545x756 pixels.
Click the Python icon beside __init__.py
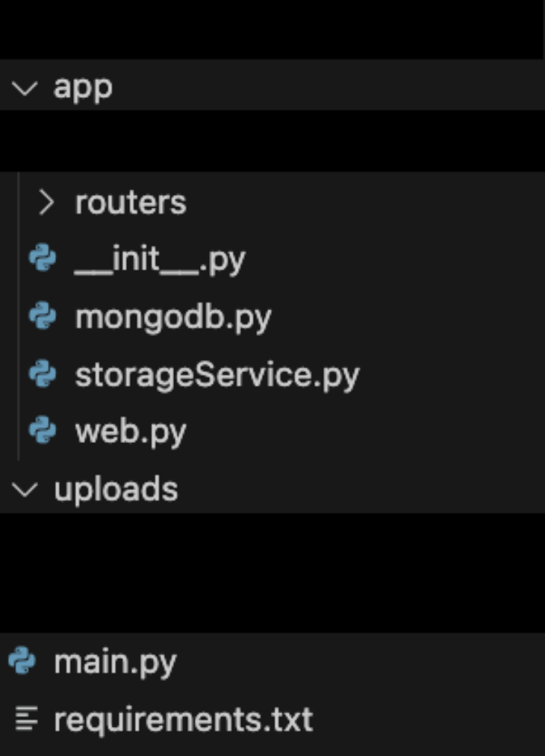pyautogui.click(x=43, y=258)
